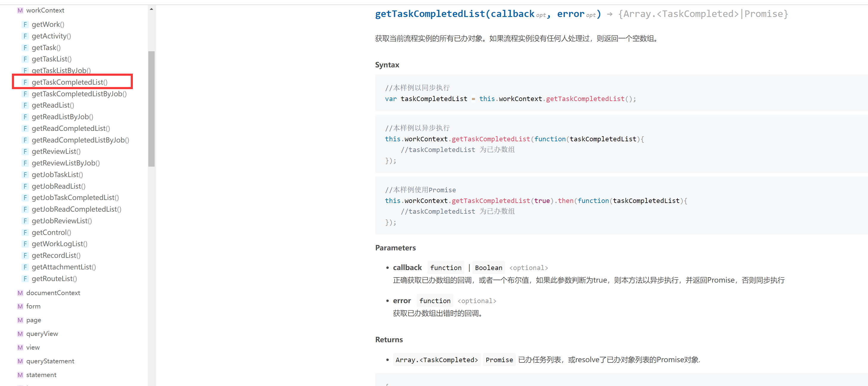The width and height of the screenshot is (868, 386).
Task: Click the M icon next to queryStatement
Action: pyautogui.click(x=20, y=361)
